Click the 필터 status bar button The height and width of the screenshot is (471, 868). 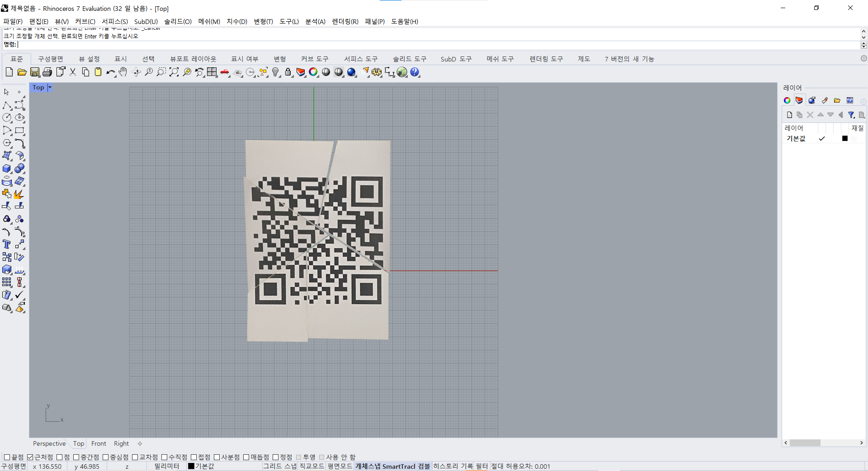pos(482,466)
